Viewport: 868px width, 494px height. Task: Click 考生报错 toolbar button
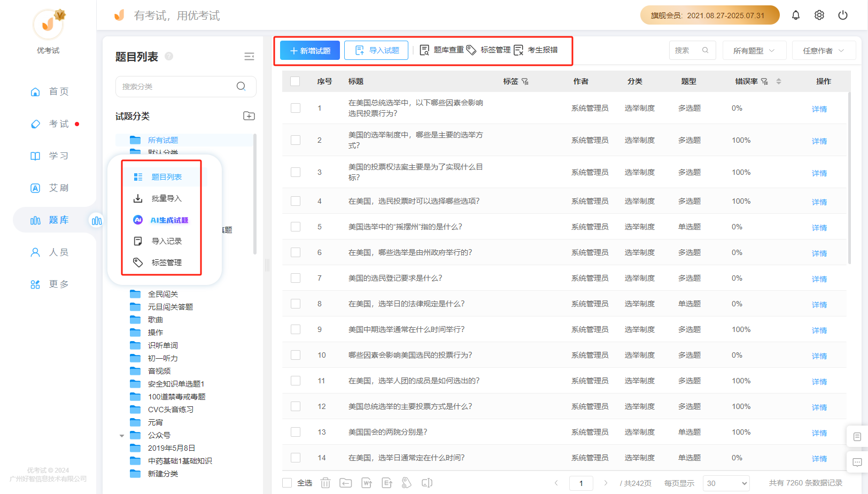pos(536,50)
